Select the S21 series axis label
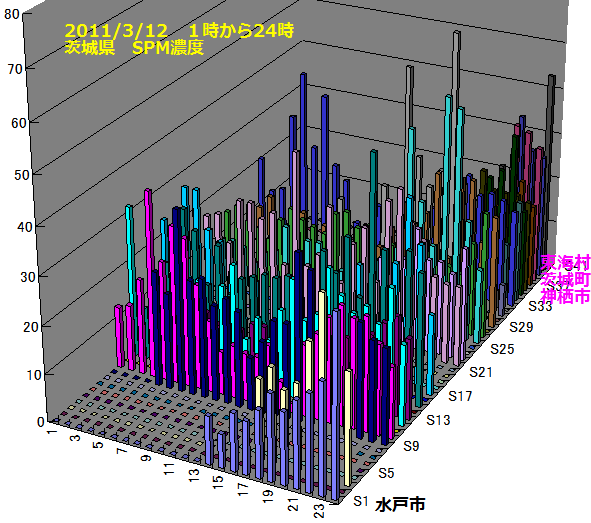The height and width of the screenshot is (523, 591). (481, 372)
